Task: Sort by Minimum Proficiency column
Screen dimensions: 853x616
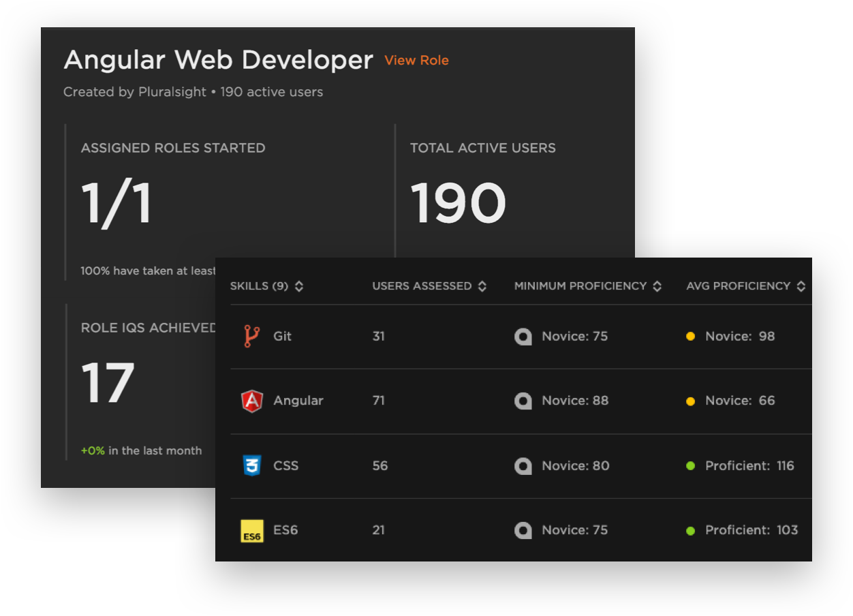Action: pyautogui.click(x=588, y=286)
